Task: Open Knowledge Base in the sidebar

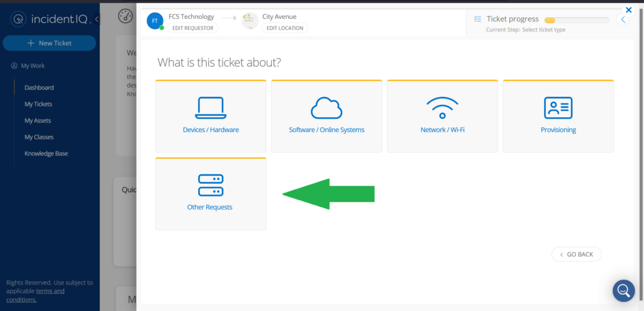Action: (x=46, y=154)
